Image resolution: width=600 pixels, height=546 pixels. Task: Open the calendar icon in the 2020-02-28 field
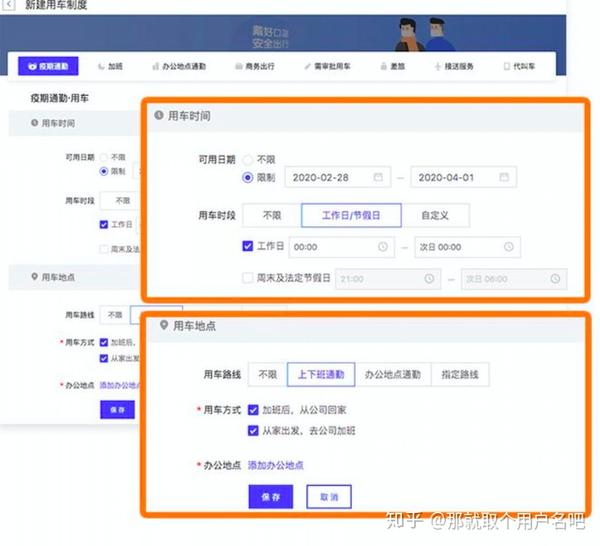tap(378, 177)
